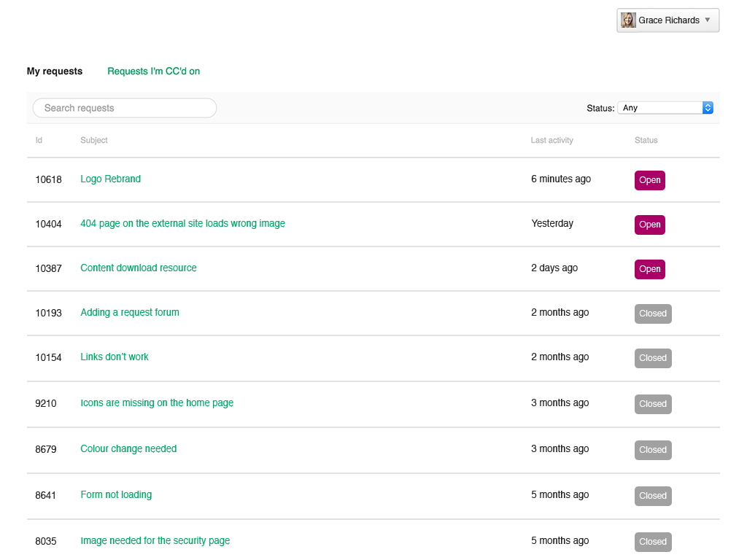This screenshot has height=560, width=747.
Task: Open the Logo Rebrand request
Action: tap(111, 179)
